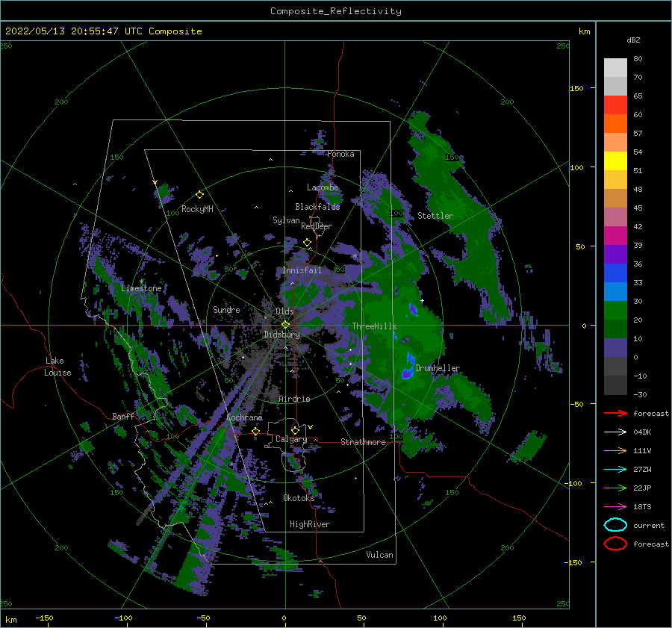Click the Drumheller label

tap(438, 368)
